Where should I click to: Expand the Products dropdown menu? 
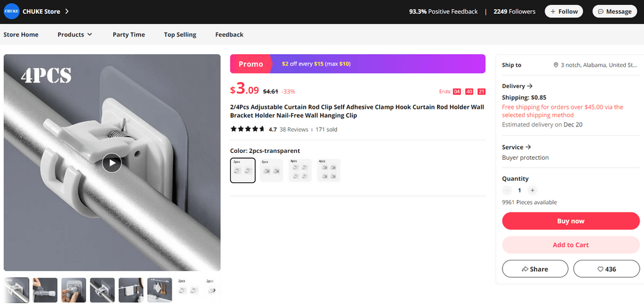[75, 35]
